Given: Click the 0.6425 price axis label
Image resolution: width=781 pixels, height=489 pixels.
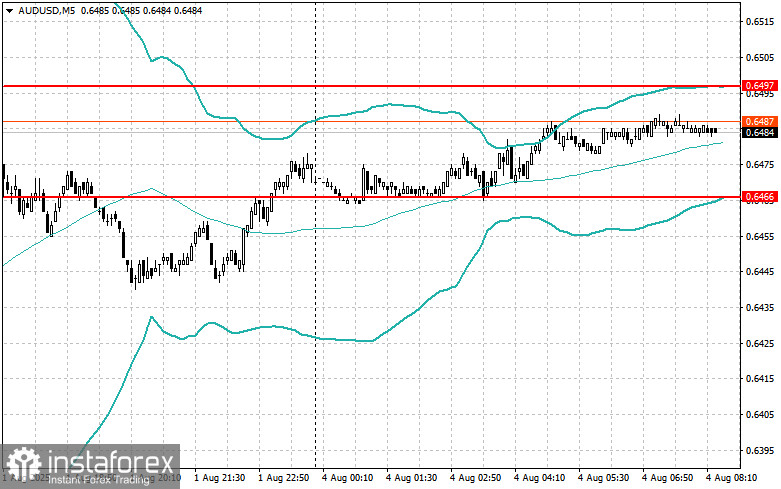Looking at the screenshot, I should coord(760,343).
